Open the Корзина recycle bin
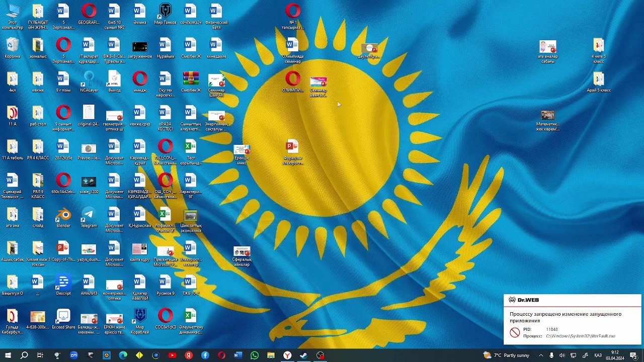 point(13,49)
